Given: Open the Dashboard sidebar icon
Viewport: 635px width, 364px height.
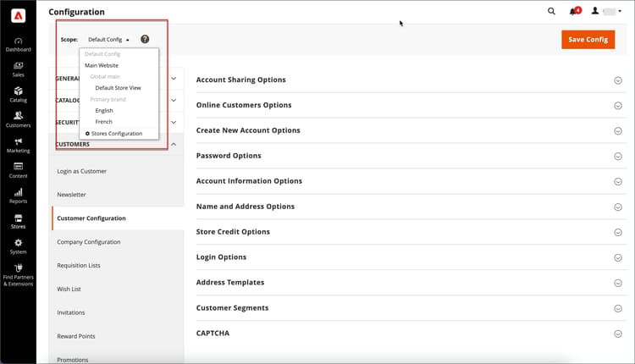Looking at the screenshot, I should (19, 45).
